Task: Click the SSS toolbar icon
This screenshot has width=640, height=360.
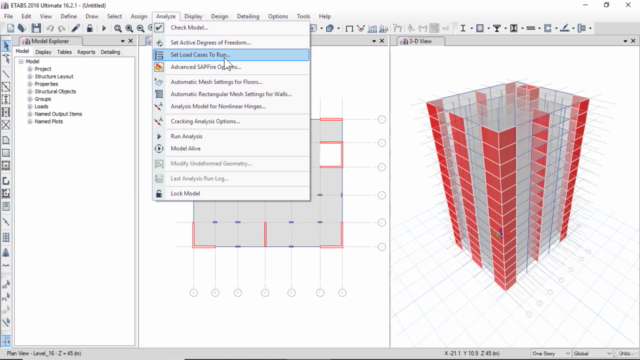Action: tap(531, 28)
